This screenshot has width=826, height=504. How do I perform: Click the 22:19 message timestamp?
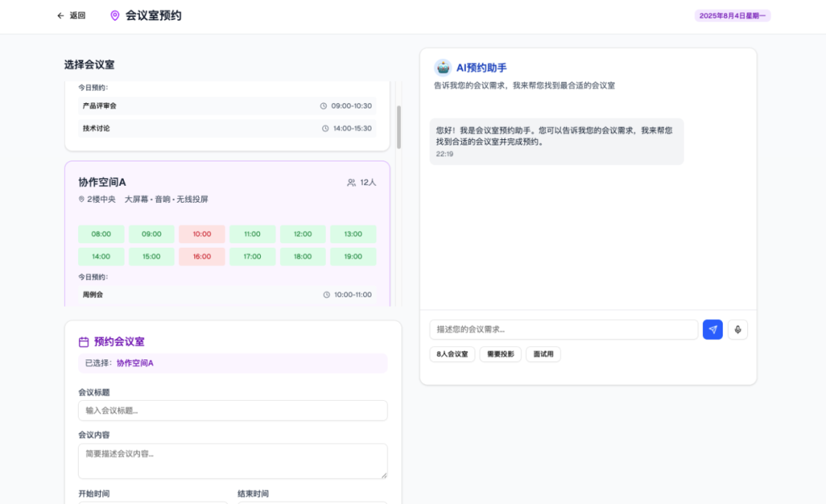click(444, 154)
